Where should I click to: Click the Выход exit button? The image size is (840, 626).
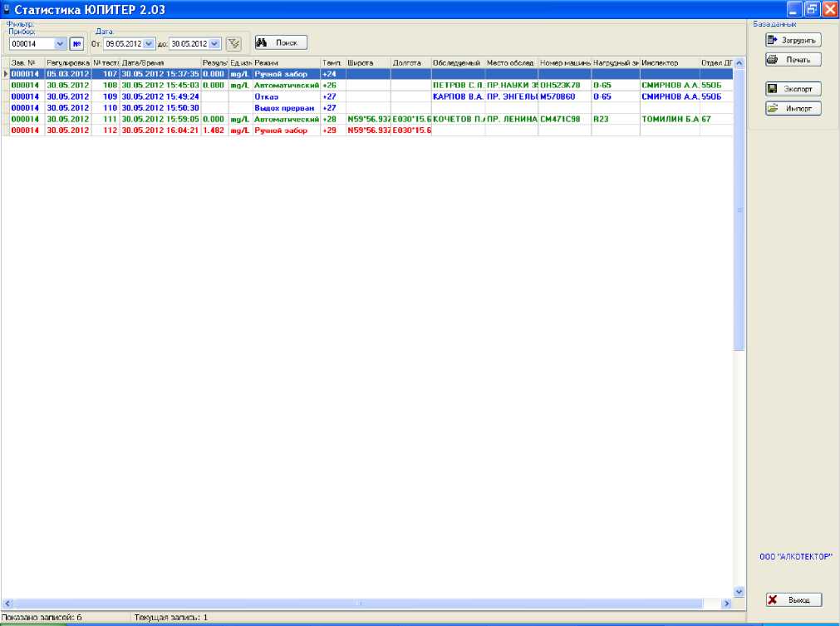click(793, 599)
